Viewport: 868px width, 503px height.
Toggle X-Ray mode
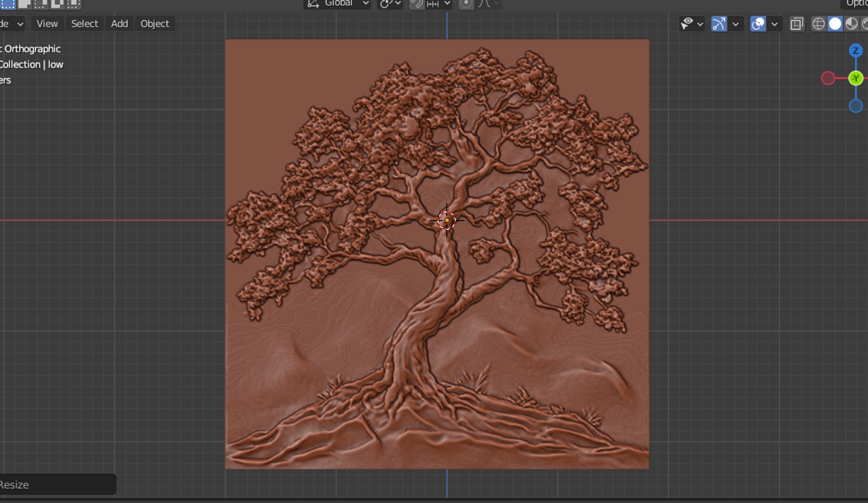[797, 24]
